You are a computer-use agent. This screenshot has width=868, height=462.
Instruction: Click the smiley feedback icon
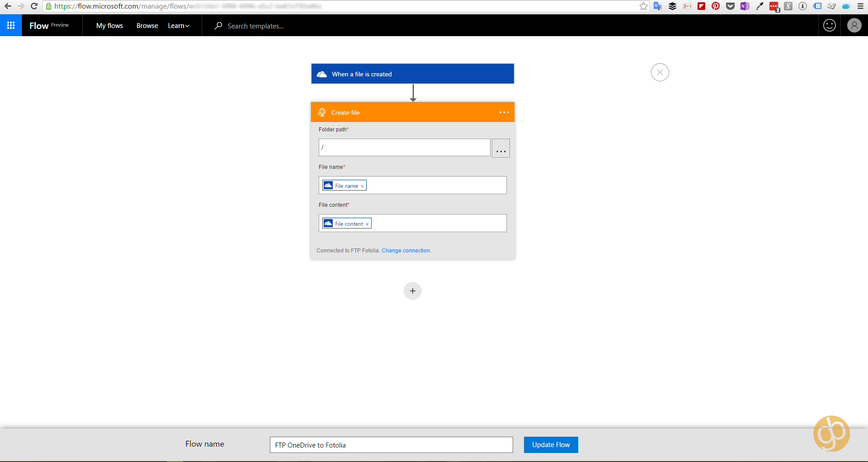(830, 25)
